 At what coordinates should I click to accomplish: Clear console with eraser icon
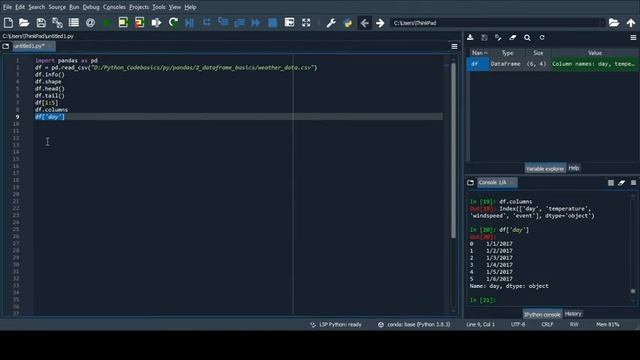[621, 183]
